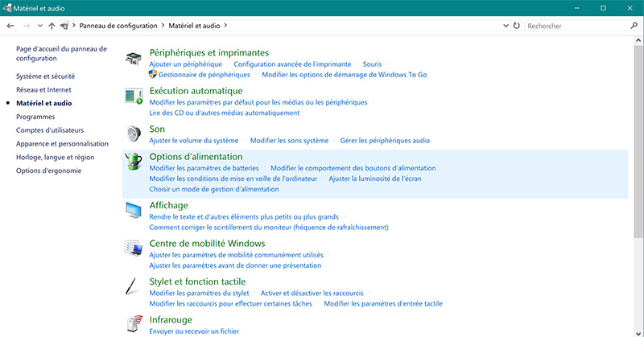644x337 pixels.
Task: Open the address bar history dropdown
Action: [504, 26]
